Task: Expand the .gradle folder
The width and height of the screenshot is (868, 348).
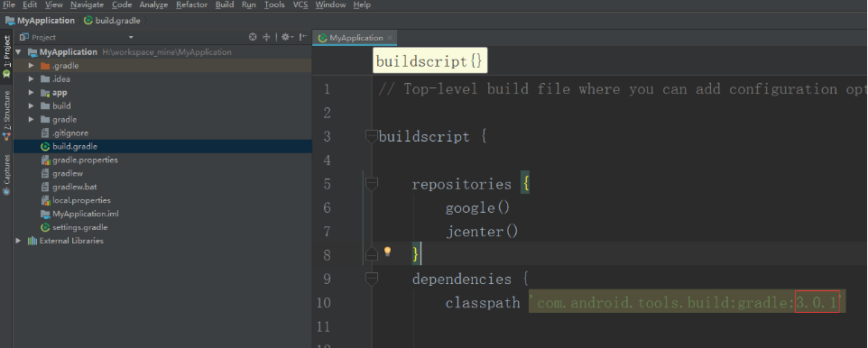Action: click(32, 66)
